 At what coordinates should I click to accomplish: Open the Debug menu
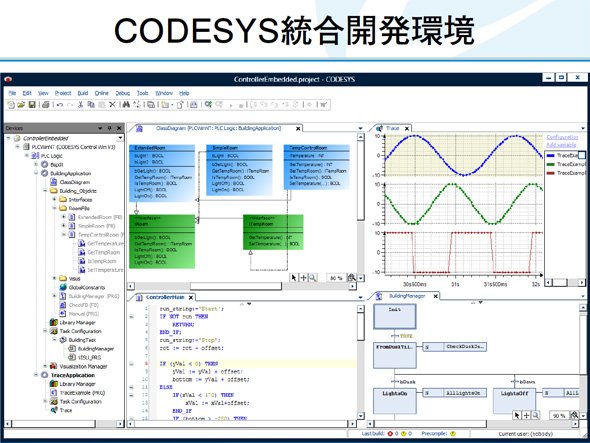(122, 93)
